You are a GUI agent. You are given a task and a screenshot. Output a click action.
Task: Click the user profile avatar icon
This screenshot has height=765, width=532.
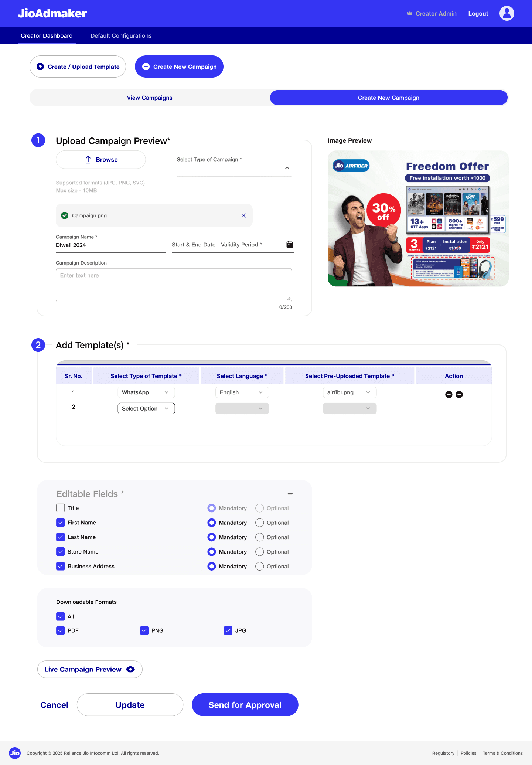coord(507,13)
